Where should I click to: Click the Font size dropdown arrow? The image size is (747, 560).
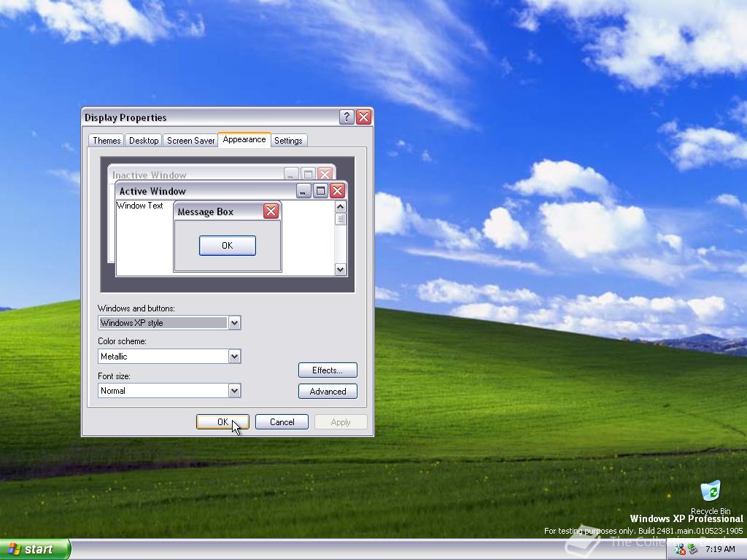(x=234, y=391)
